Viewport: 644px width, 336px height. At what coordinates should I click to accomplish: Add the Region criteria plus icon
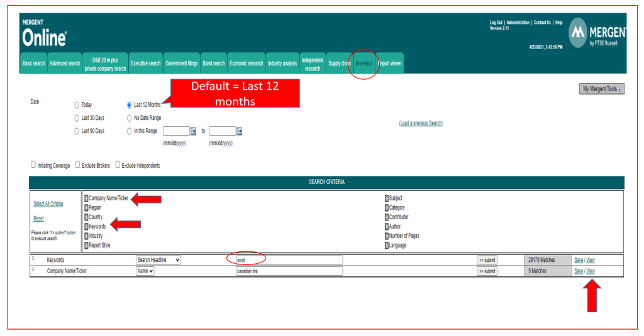86,208
